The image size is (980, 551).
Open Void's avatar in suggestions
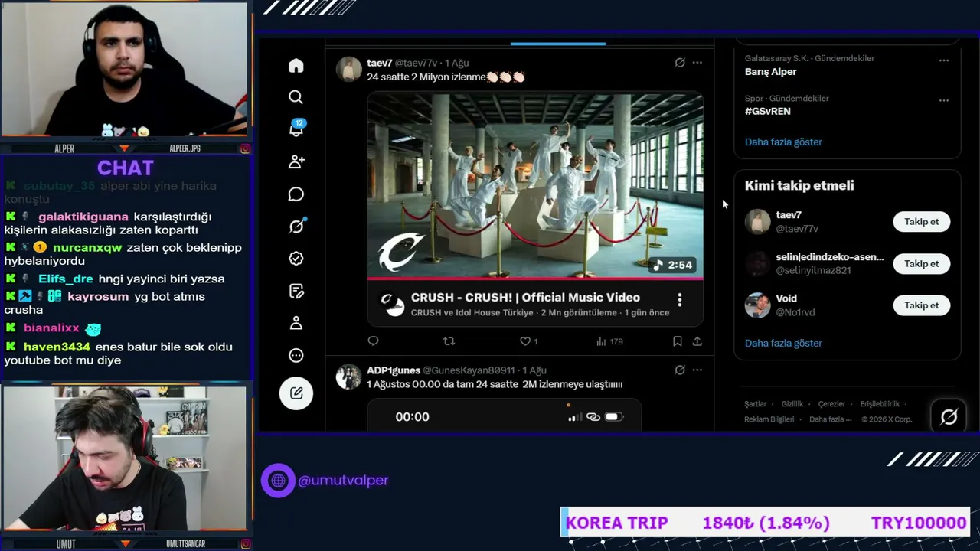tap(758, 305)
